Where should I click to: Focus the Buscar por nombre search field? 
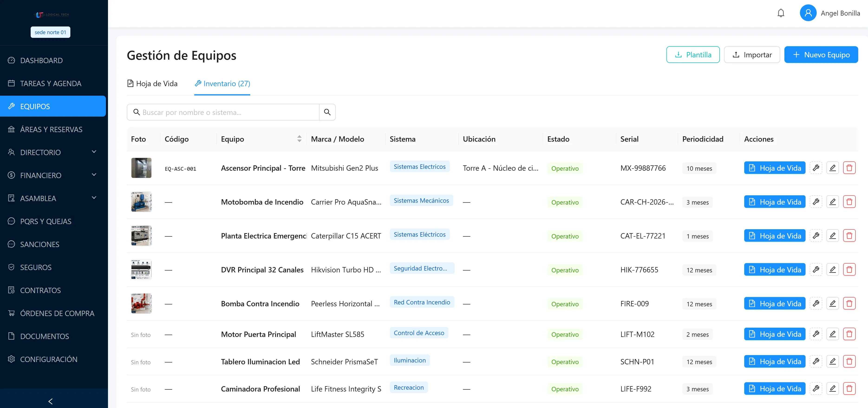pyautogui.click(x=223, y=112)
